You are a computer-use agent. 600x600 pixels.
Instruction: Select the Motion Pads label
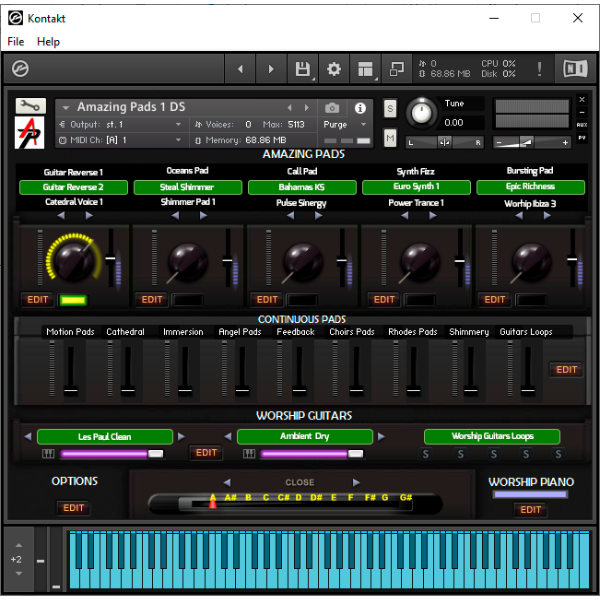70,332
